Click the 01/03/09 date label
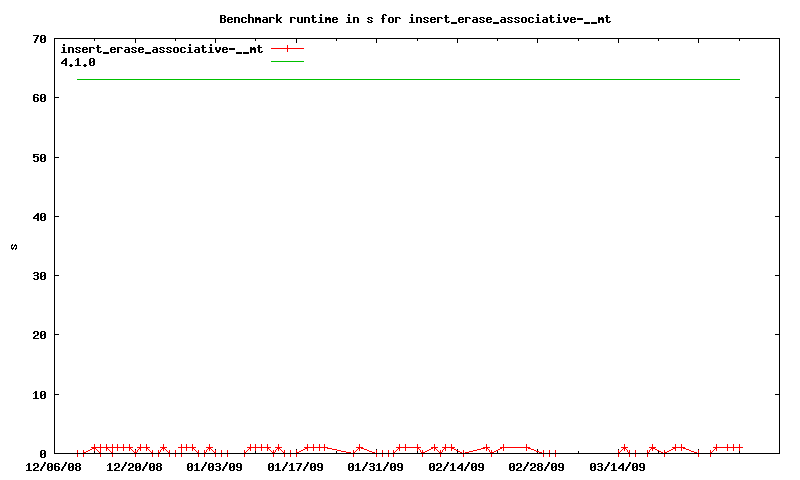The height and width of the screenshot is (480, 800). (x=215, y=467)
